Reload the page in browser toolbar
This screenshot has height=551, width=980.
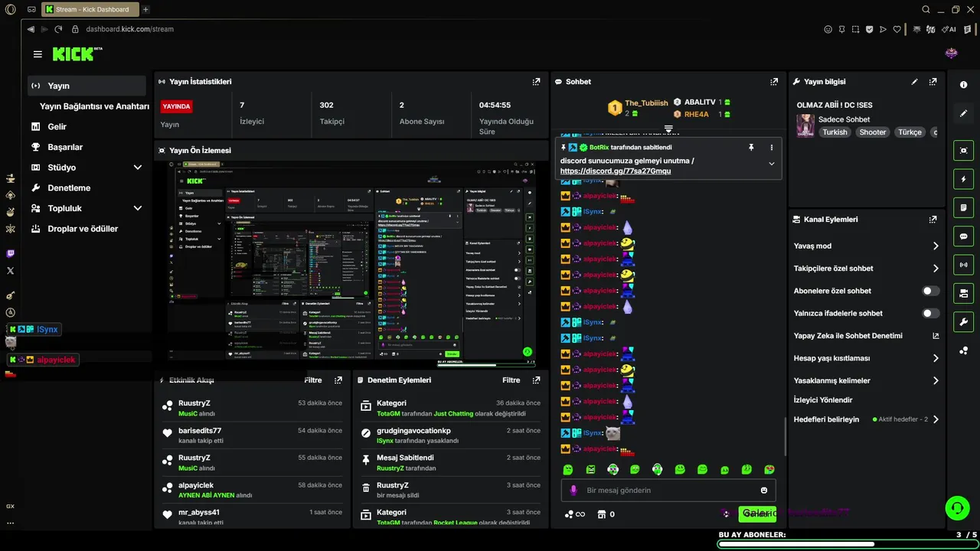[x=58, y=29]
